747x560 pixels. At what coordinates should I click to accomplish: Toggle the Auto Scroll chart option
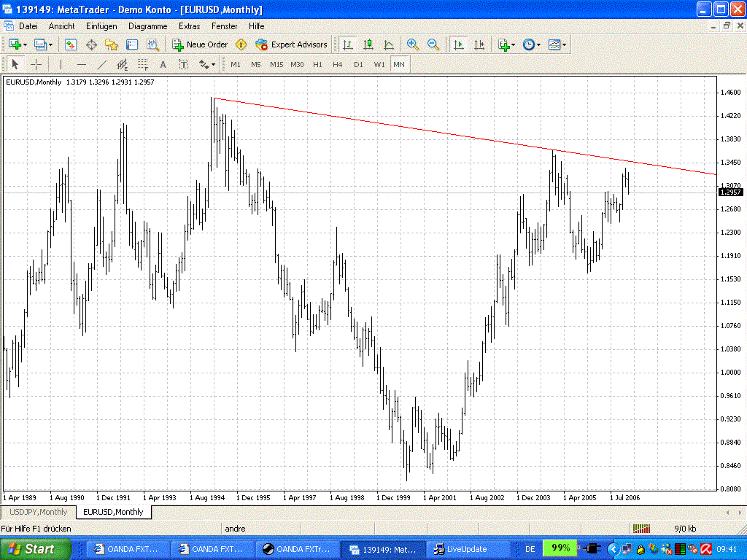pyautogui.click(x=458, y=44)
